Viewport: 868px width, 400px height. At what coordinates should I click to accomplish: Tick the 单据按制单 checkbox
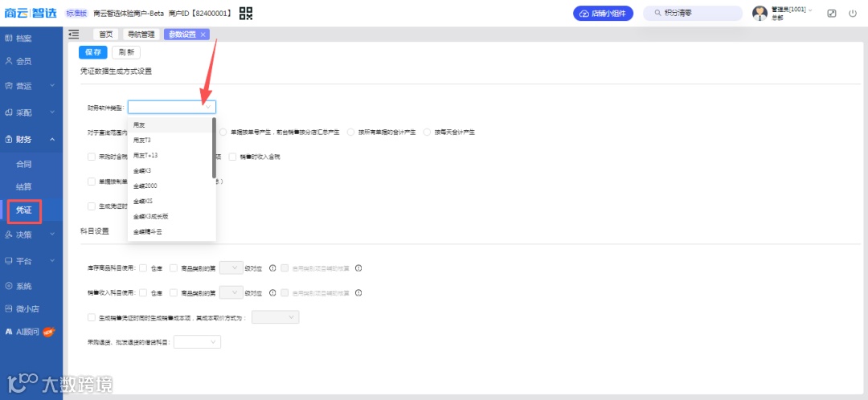[x=92, y=182]
